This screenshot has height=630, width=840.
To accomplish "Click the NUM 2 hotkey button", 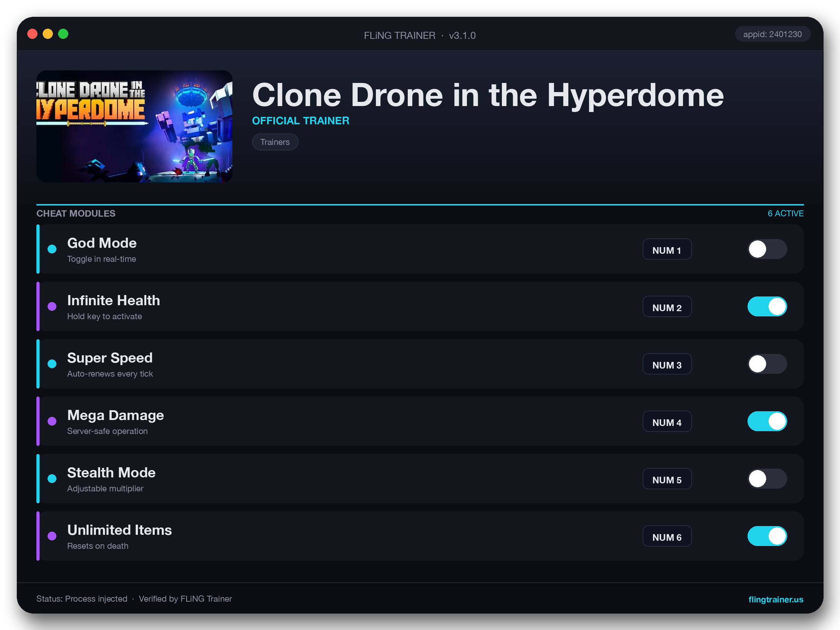I will pyautogui.click(x=667, y=307).
